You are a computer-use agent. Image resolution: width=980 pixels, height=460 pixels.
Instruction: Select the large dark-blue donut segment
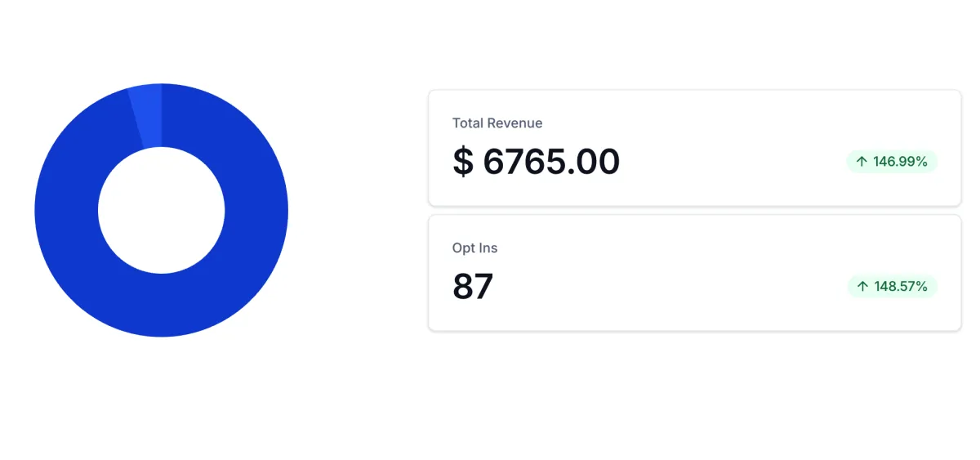[x=161, y=304]
